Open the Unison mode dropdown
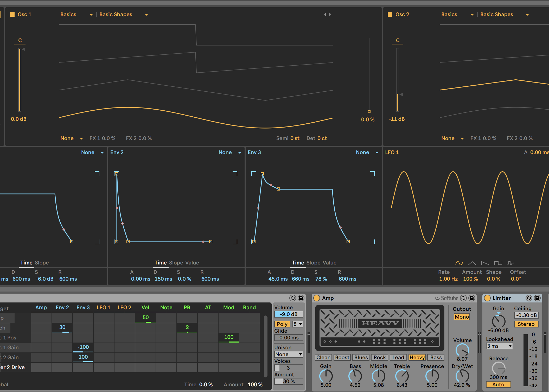 click(x=289, y=354)
